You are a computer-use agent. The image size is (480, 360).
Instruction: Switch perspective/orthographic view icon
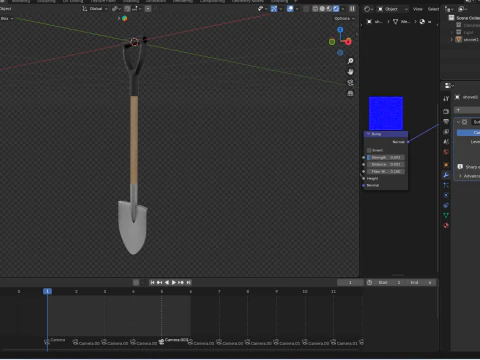[350, 93]
